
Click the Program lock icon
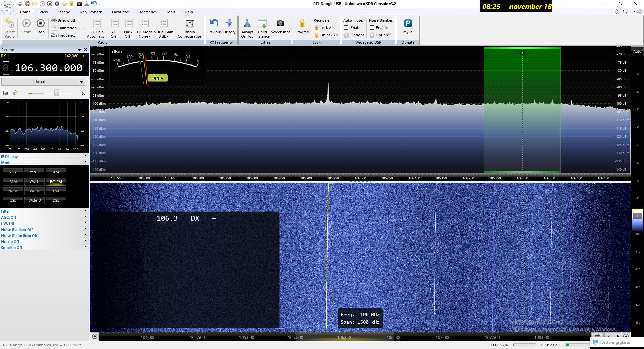click(302, 23)
